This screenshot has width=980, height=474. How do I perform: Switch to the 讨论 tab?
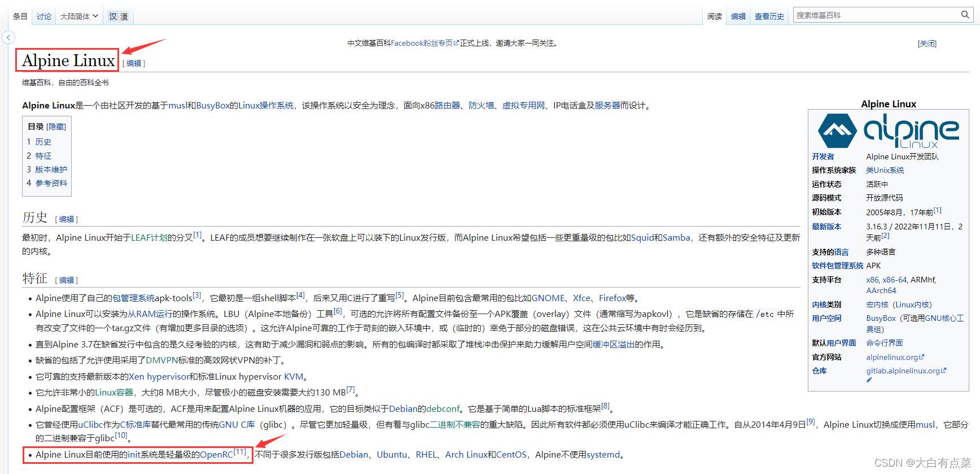44,16
